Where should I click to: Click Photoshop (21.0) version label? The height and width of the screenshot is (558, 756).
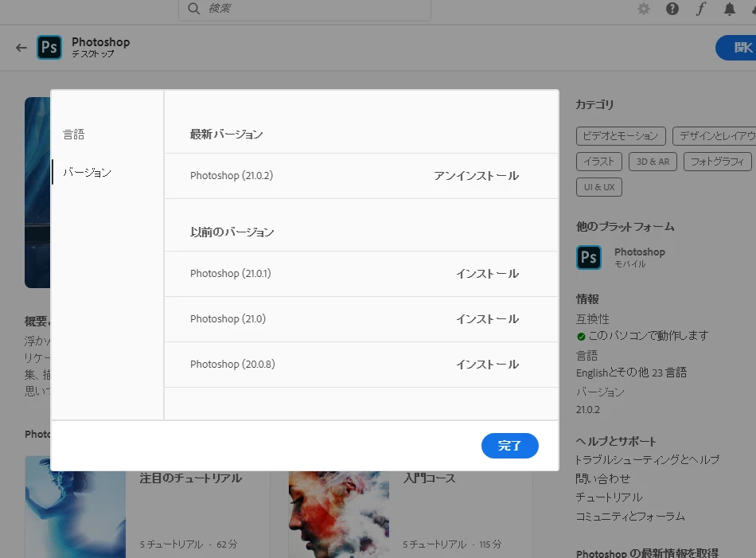pos(228,318)
